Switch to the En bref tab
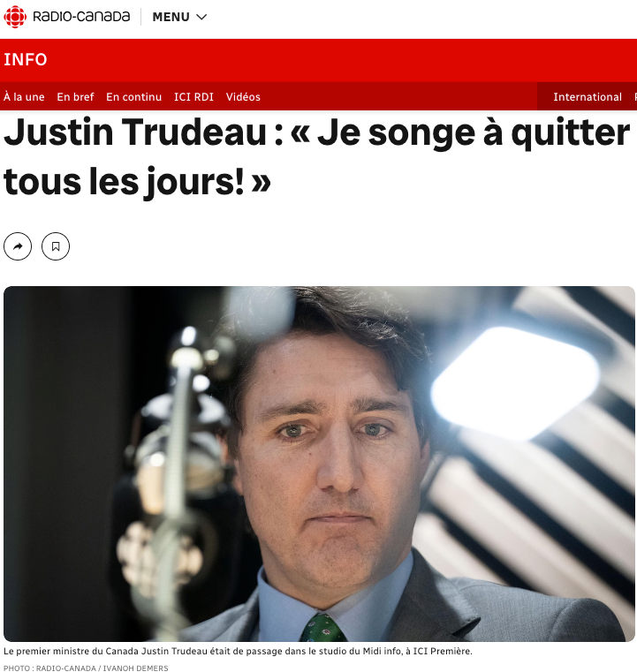The height and width of the screenshot is (672, 637). (x=75, y=97)
